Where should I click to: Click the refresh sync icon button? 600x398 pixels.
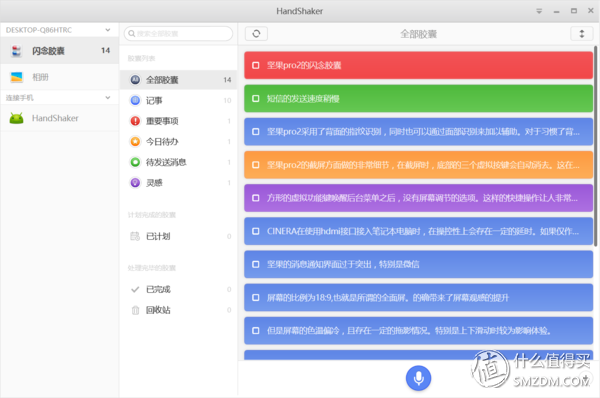(256, 34)
